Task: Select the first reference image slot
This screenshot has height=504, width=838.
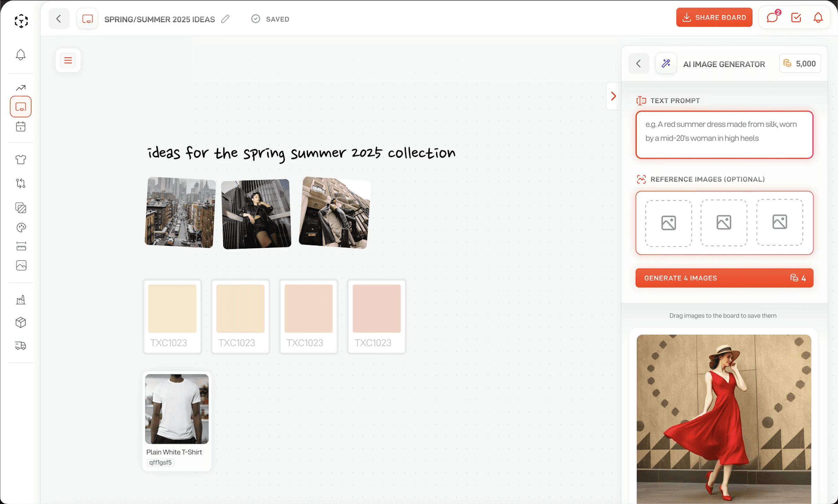Action: [x=669, y=223]
